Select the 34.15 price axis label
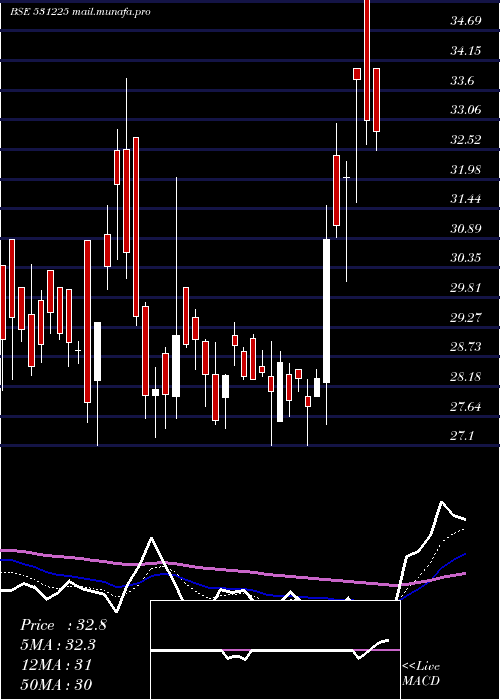The image size is (500, 700). [x=466, y=51]
